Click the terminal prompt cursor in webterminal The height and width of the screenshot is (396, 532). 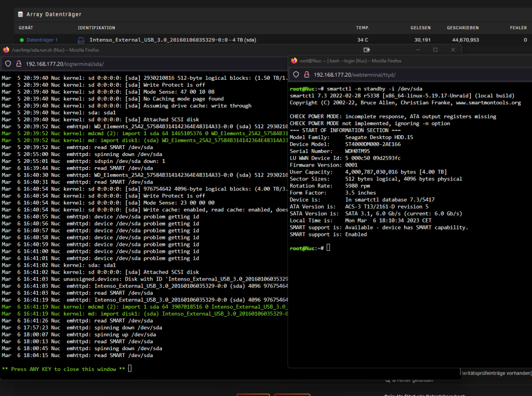pos(328,248)
